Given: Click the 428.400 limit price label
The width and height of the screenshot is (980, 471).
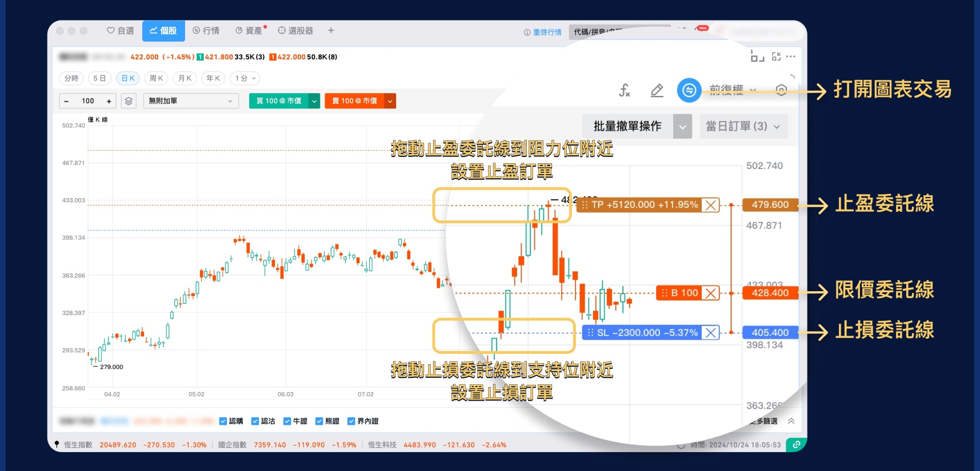Looking at the screenshot, I should point(770,293).
